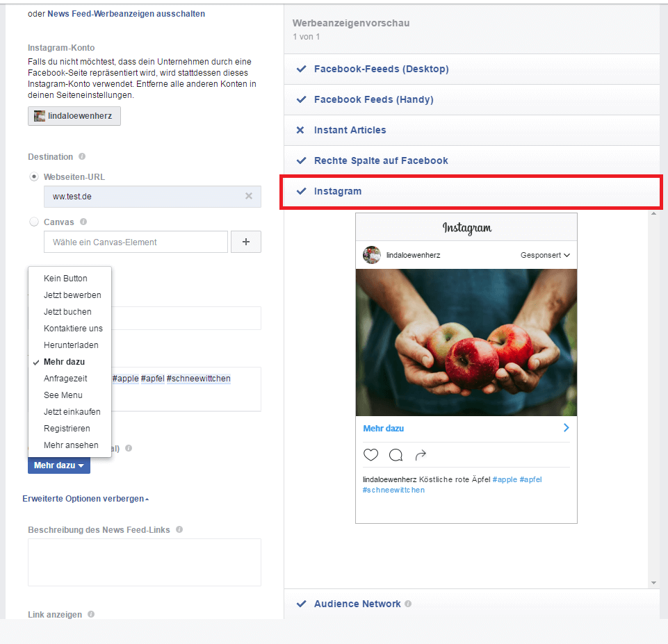The width and height of the screenshot is (668, 644).
Task: Click Mehr dazu link in Instagram preview
Action: click(384, 428)
